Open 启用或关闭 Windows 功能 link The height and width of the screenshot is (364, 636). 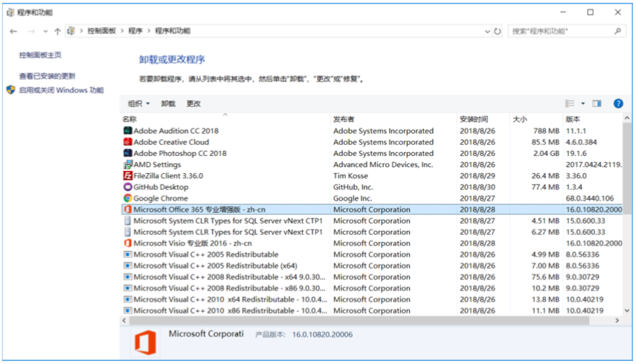tap(61, 91)
